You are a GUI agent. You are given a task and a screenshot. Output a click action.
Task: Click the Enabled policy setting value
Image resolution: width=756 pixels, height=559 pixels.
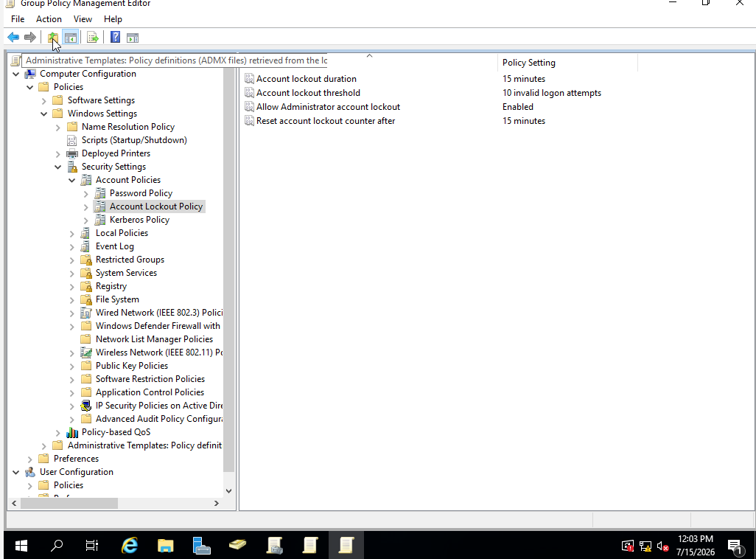point(518,107)
